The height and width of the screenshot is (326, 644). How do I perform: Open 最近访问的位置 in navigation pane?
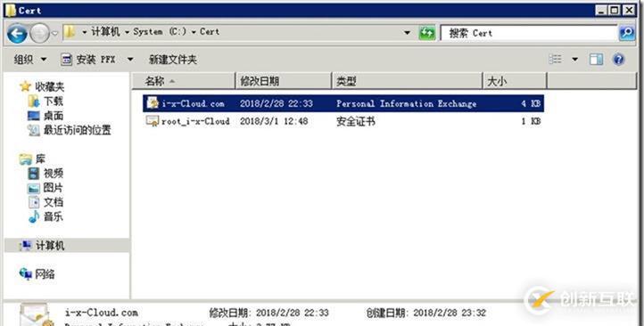tap(78, 130)
